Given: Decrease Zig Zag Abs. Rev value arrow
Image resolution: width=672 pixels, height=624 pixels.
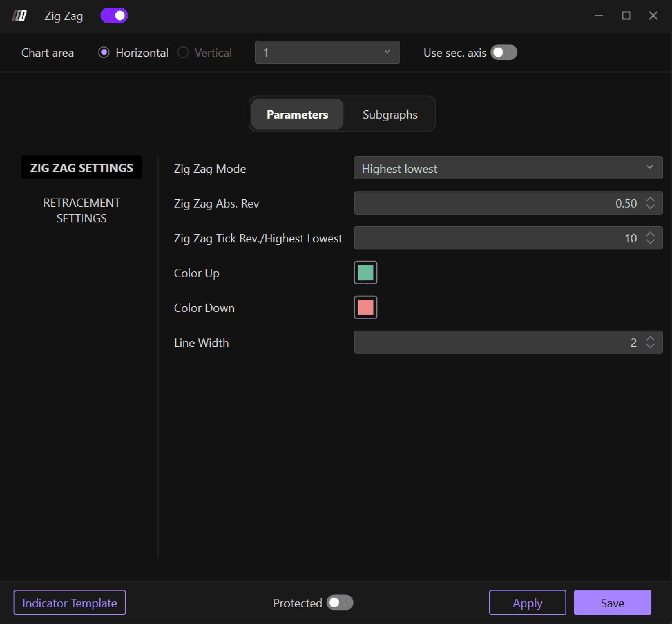Looking at the screenshot, I should coord(650,207).
